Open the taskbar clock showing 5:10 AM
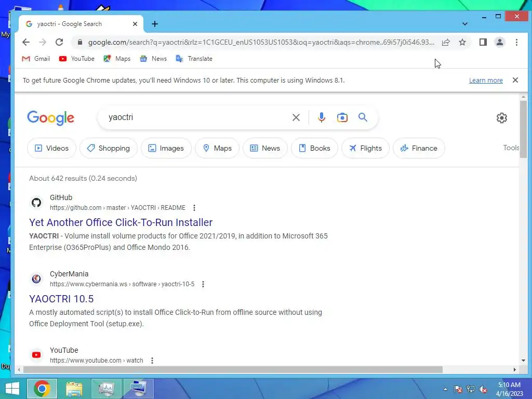 [509, 389]
